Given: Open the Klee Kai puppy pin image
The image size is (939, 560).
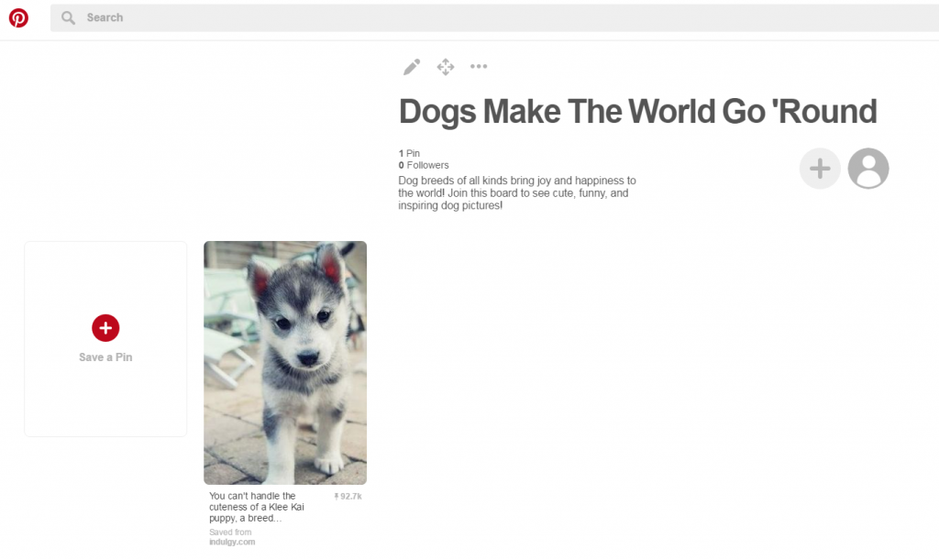Looking at the screenshot, I should tap(285, 362).
